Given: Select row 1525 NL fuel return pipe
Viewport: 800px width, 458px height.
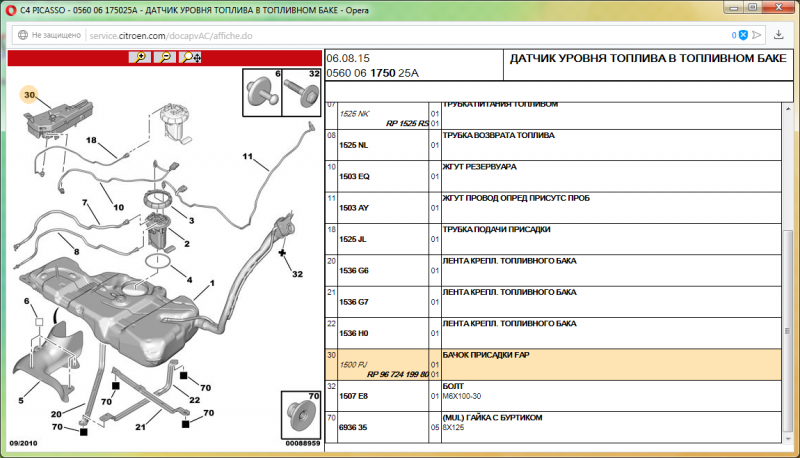Looking at the screenshot, I should 560,144.
